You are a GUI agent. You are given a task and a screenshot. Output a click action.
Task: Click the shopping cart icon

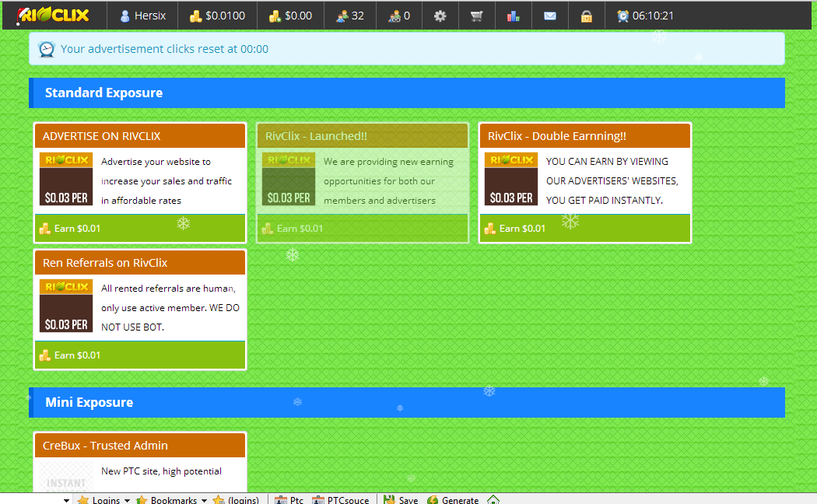point(476,15)
